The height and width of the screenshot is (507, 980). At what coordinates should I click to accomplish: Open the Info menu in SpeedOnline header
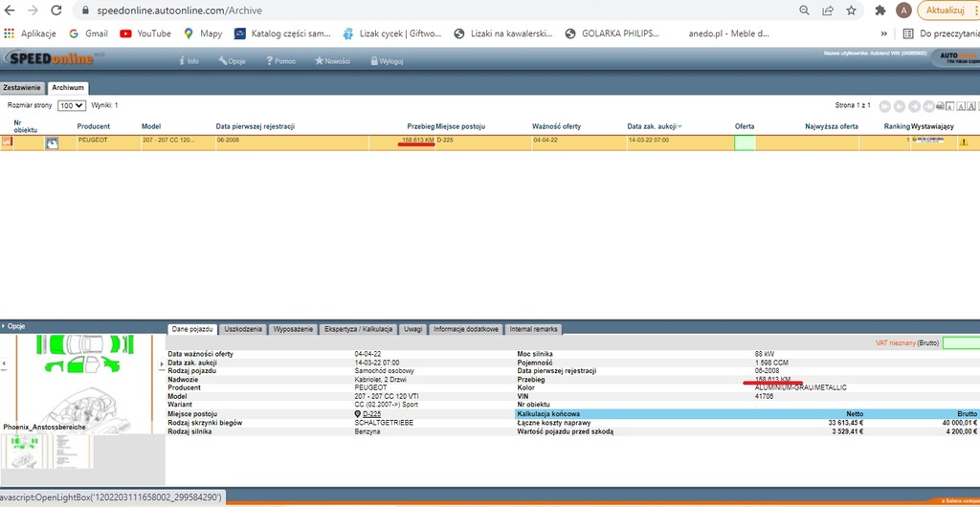click(x=189, y=60)
